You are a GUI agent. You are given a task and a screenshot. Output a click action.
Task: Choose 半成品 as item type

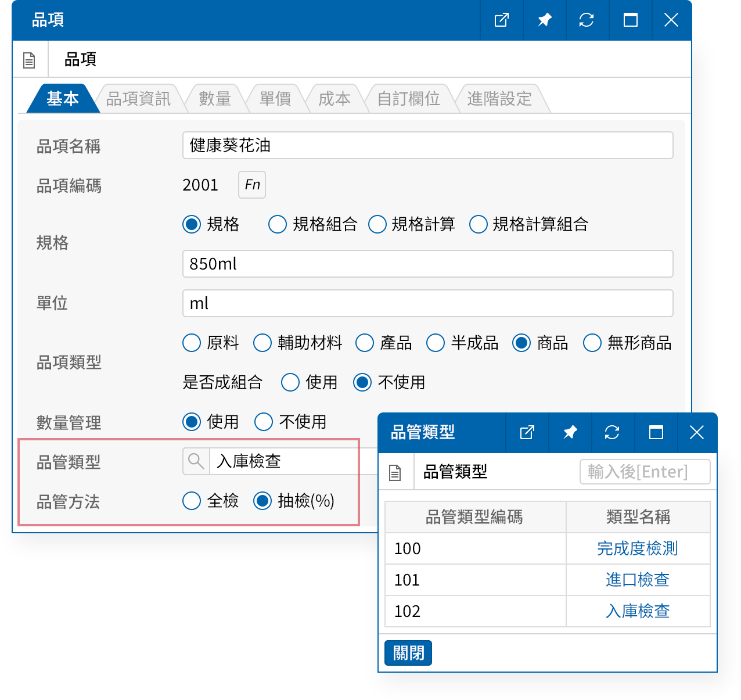436,343
